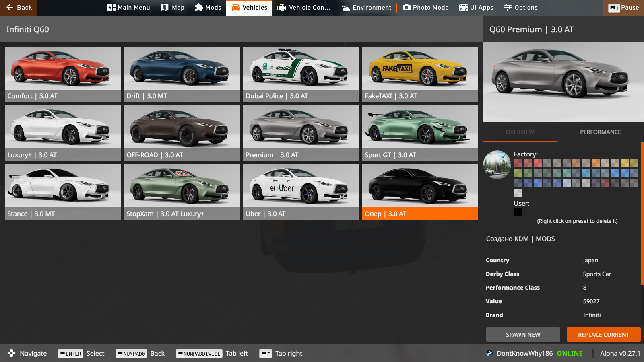Viewport: 644px width, 362px height.
Task: Select the highlighted Onep 3.0 AT tile
Action: (420, 192)
